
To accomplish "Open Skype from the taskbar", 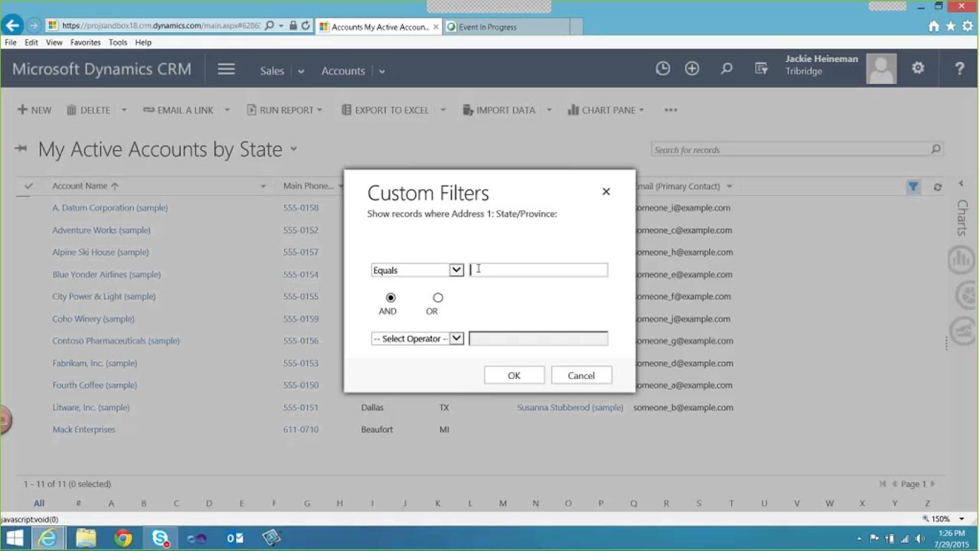I will coord(160,539).
